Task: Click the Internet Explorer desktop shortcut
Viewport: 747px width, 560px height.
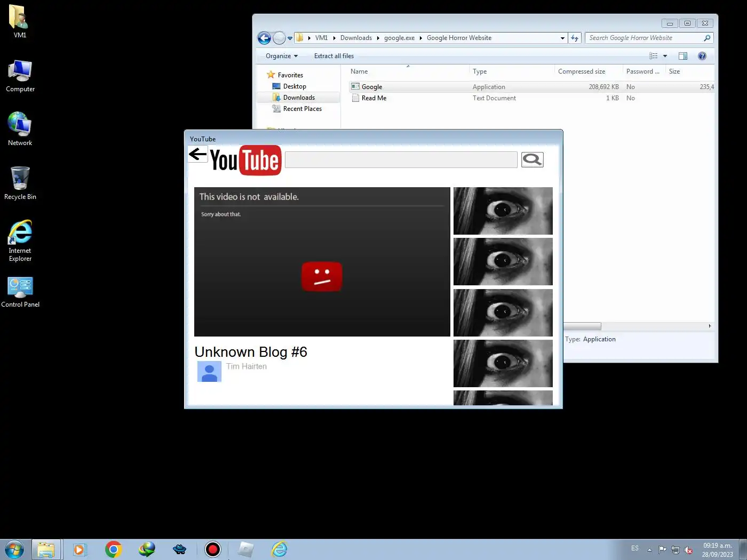Action: (20, 241)
